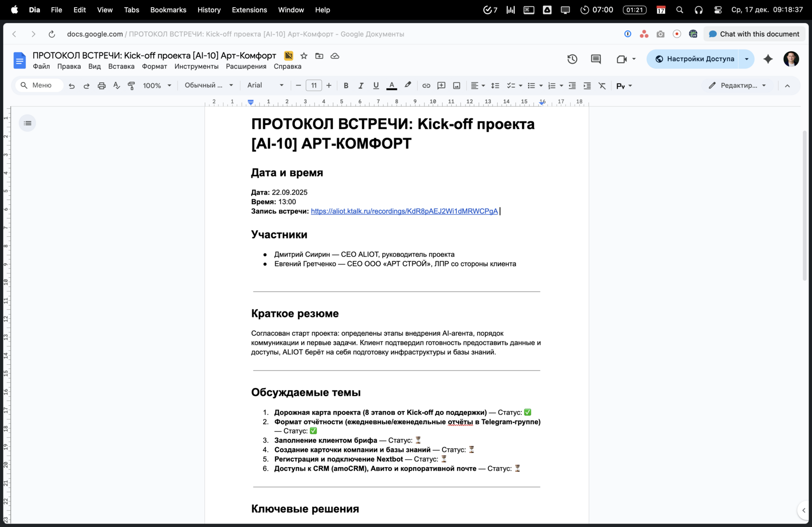The image size is (812, 527).
Task: Show the document outline
Action: click(x=28, y=123)
